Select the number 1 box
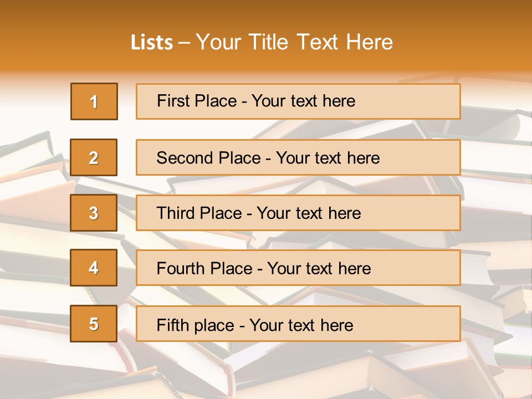 pyautogui.click(x=94, y=101)
